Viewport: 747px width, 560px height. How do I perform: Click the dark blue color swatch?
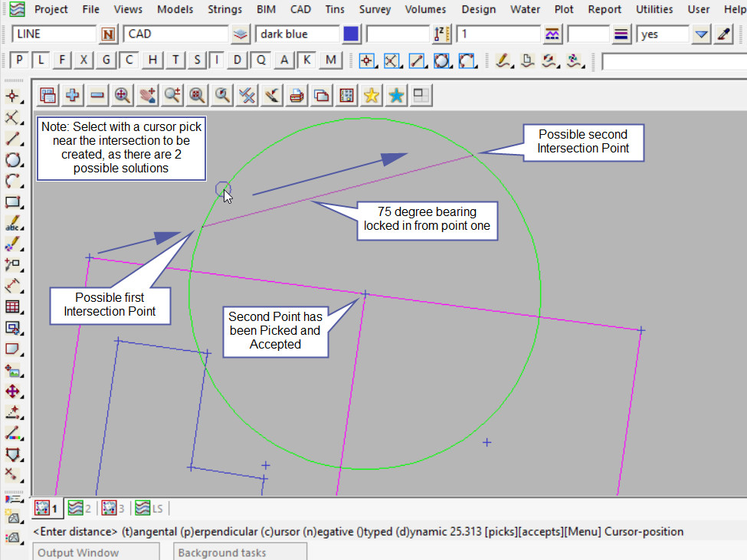point(351,34)
